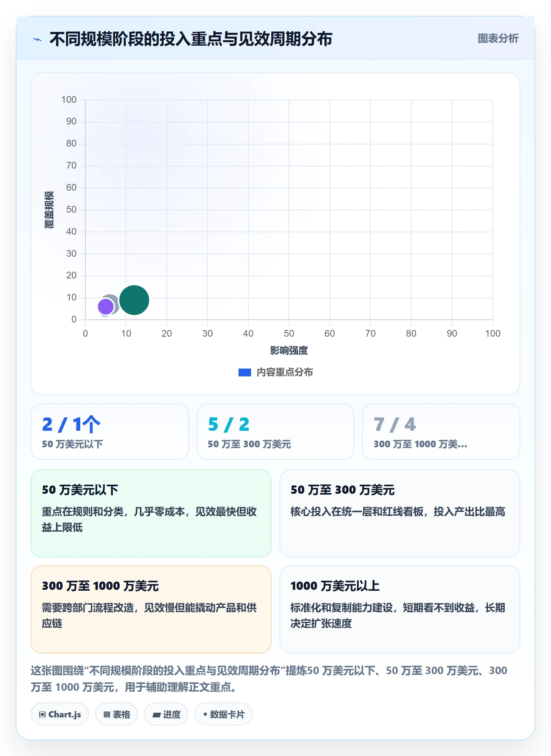The image size is (551, 756).
Task: Select the orange 300 万至 1000 万美元 description card
Action: click(x=151, y=610)
